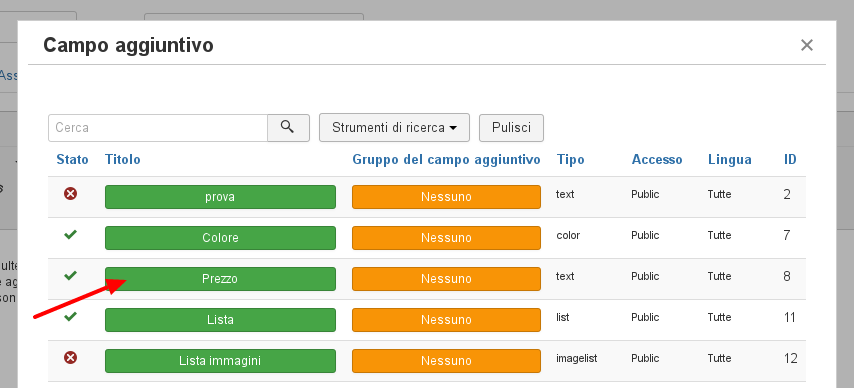
Task: Sort by ID column header
Action: click(x=790, y=160)
